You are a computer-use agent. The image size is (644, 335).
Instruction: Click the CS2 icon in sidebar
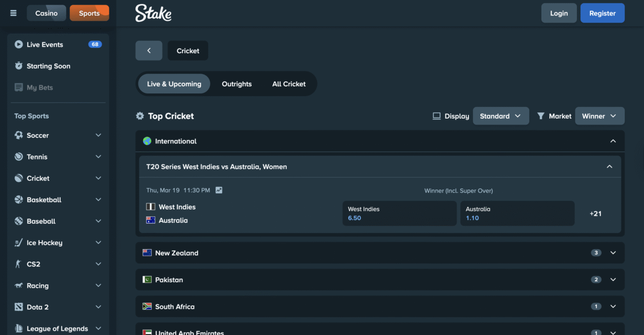(x=19, y=264)
